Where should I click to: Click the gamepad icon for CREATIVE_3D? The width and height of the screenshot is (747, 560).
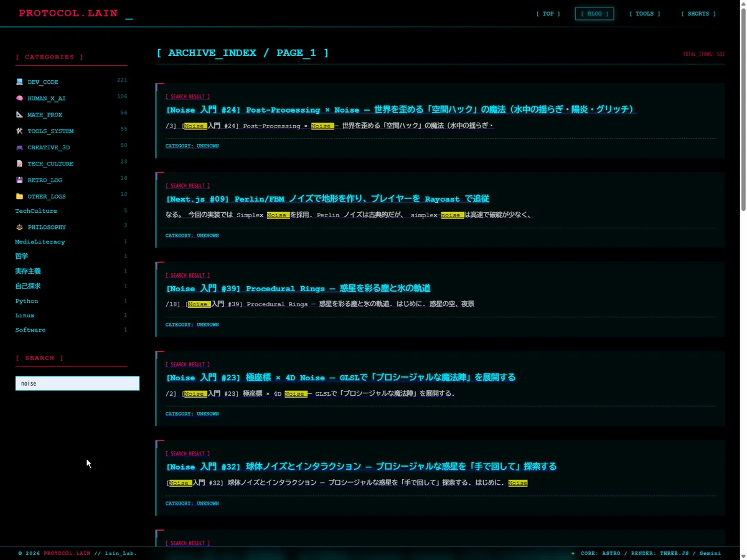point(19,147)
